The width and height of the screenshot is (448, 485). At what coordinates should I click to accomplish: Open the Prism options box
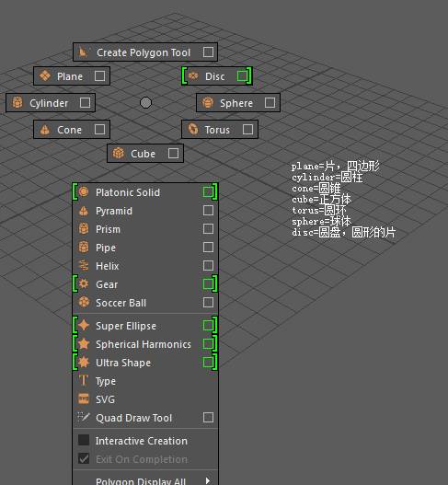pyautogui.click(x=208, y=228)
